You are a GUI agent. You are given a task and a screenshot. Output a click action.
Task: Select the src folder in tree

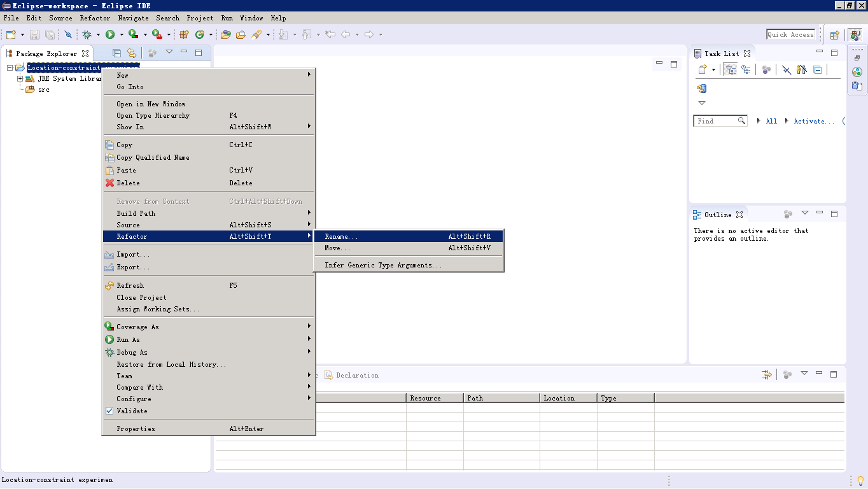pyautogui.click(x=44, y=90)
